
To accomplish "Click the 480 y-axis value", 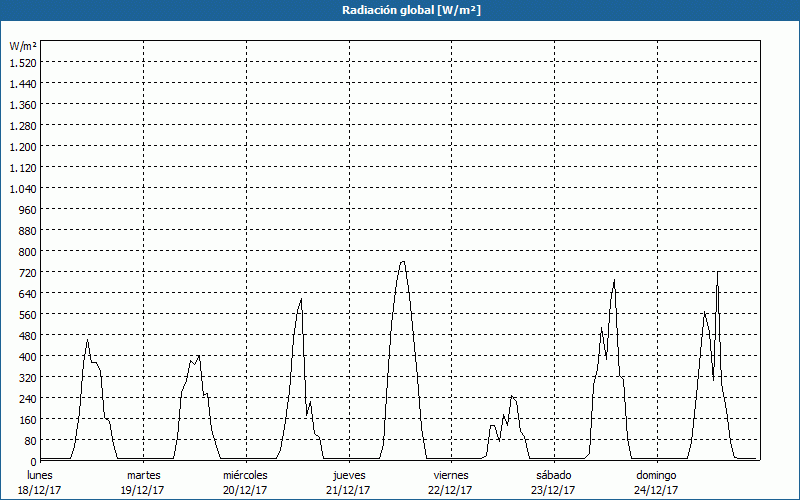I will (x=27, y=335).
